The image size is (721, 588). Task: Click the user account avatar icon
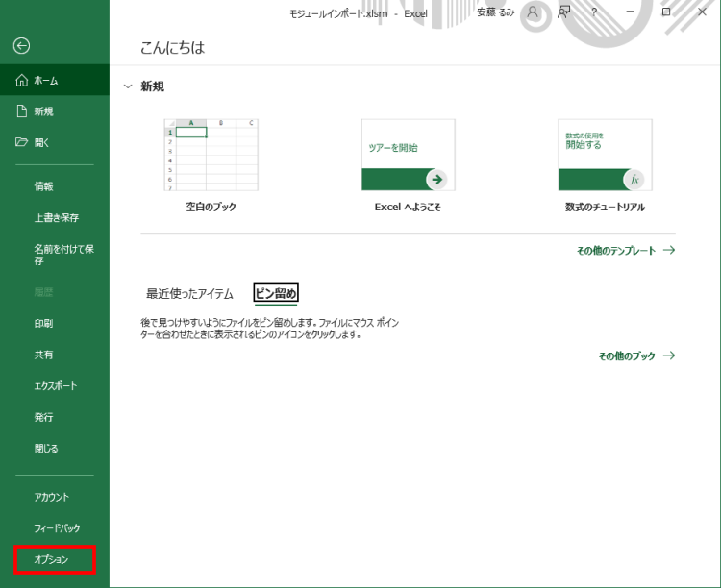(x=532, y=12)
